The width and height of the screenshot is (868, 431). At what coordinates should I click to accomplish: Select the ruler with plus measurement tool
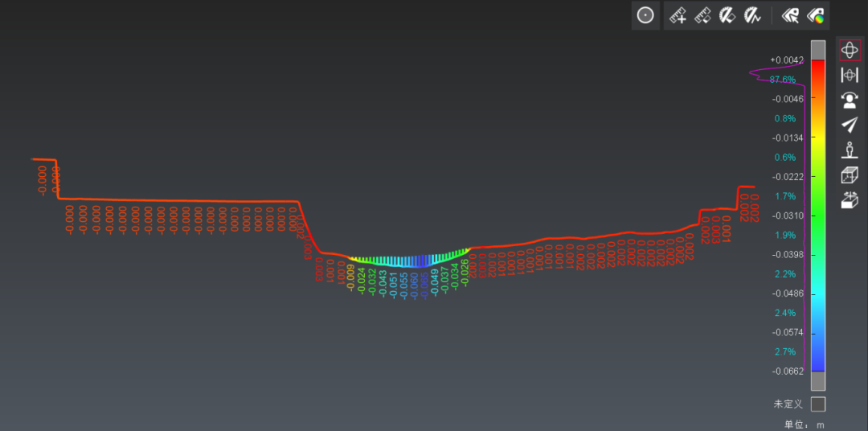click(678, 15)
